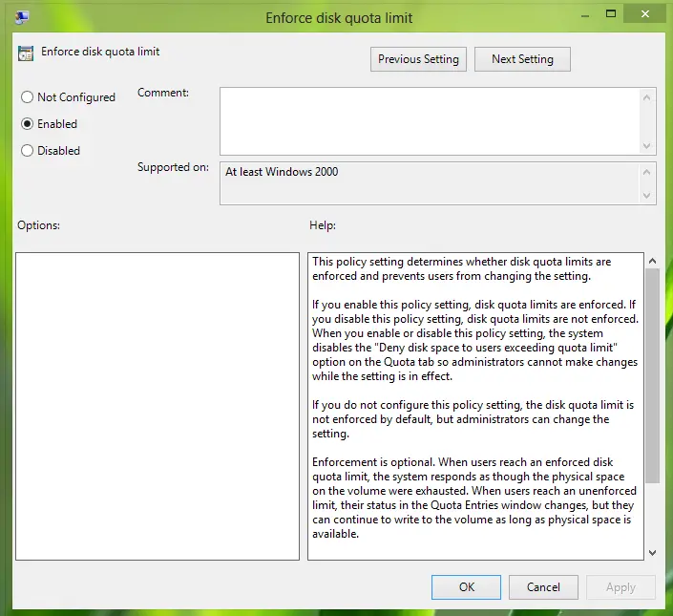Select the Disabled radio button
Viewport: 673px width, 616px height.
tap(27, 150)
